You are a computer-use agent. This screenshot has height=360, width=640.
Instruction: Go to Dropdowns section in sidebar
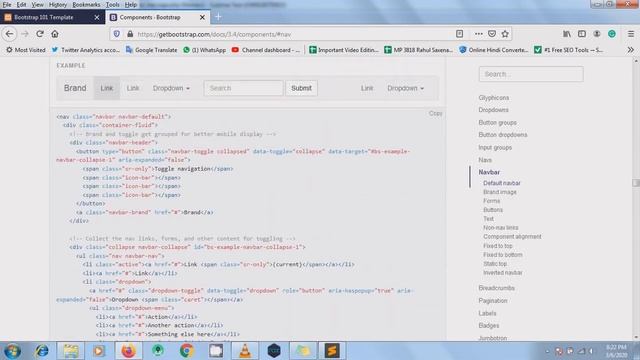click(493, 110)
